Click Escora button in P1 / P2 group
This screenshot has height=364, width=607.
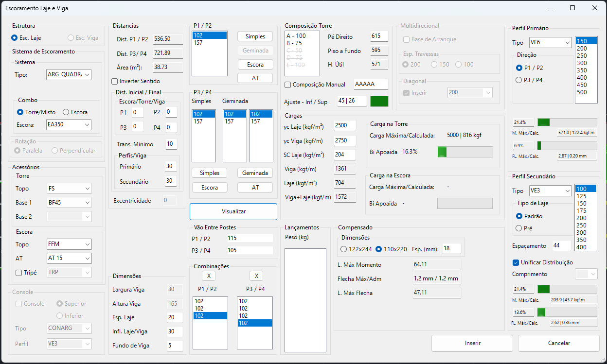(255, 65)
